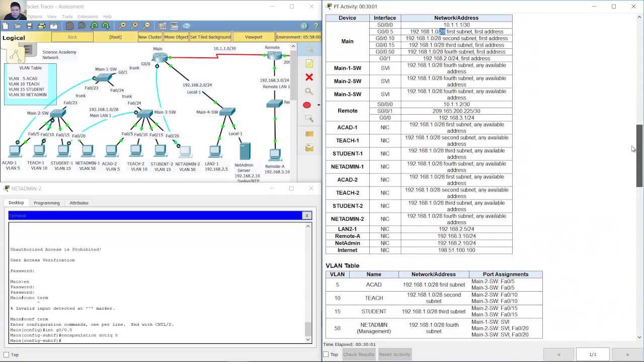Choose the red ellipse Draw shape tool
The image size is (644, 362).
[x=307, y=105]
